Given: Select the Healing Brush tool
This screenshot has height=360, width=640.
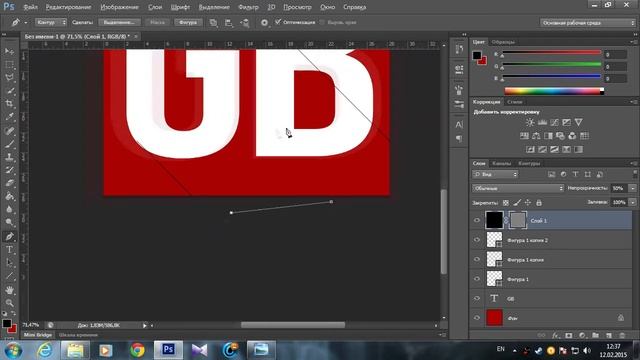Looking at the screenshot, I should point(9,131).
